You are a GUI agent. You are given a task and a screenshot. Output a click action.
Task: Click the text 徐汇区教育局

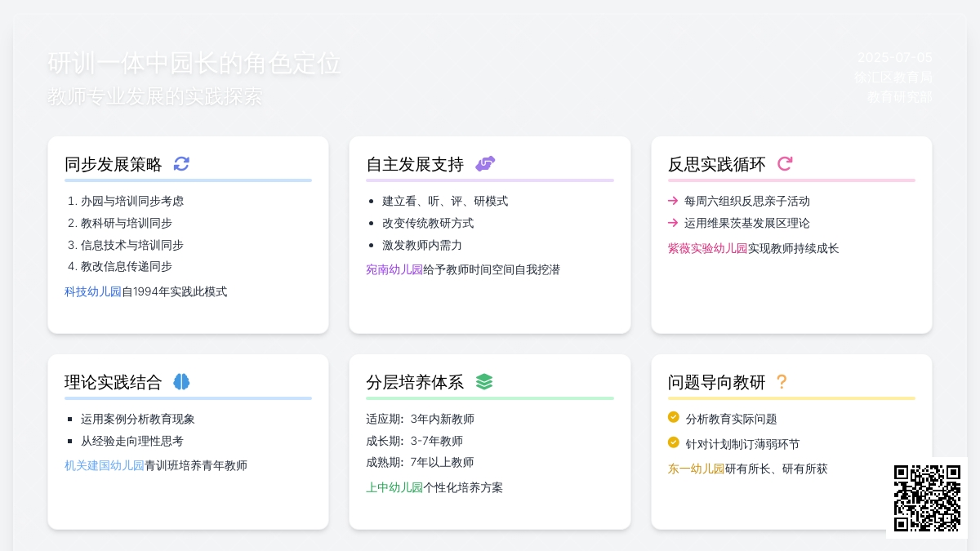tap(893, 78)
